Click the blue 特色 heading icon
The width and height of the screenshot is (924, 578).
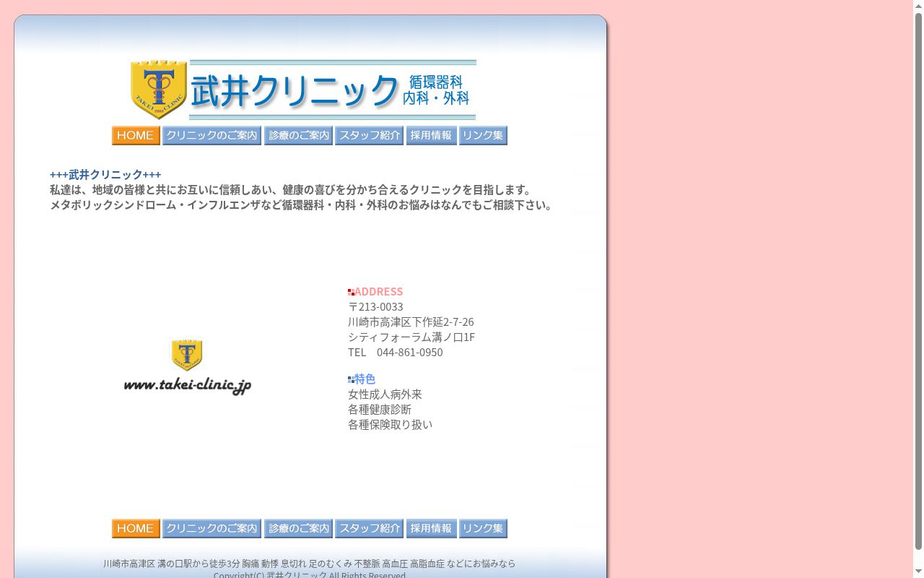(x=351, y=379)
